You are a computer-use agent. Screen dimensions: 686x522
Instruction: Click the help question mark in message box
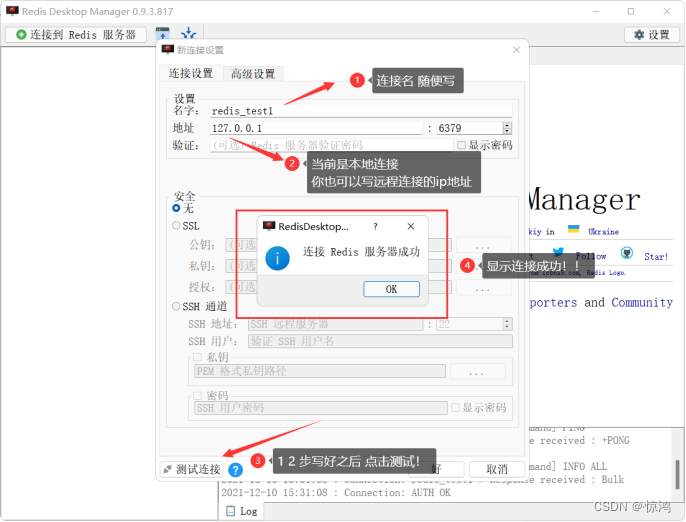click(375, 226)
